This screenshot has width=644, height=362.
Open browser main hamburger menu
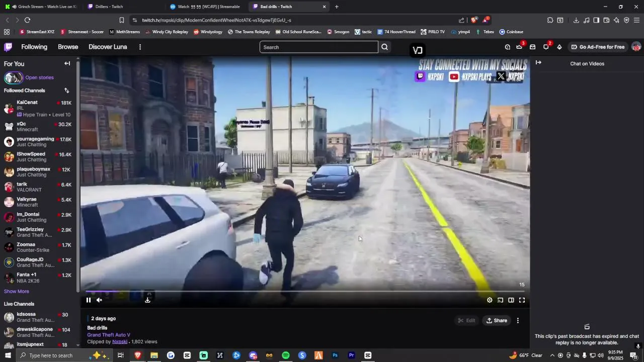click(x=636, y=20)
